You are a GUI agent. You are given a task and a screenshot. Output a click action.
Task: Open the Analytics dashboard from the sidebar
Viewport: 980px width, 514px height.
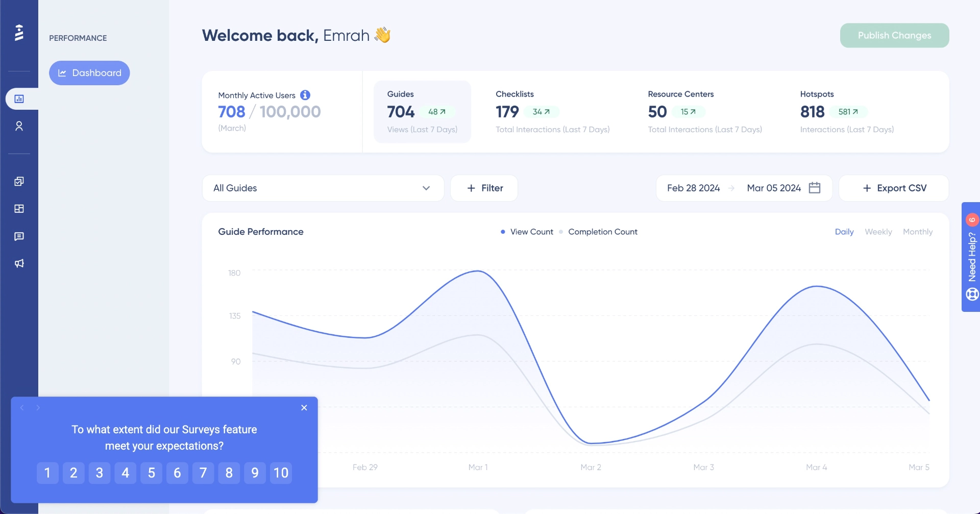19,99
